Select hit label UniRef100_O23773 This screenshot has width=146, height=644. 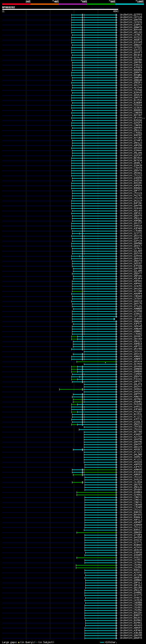coord(131,595)
